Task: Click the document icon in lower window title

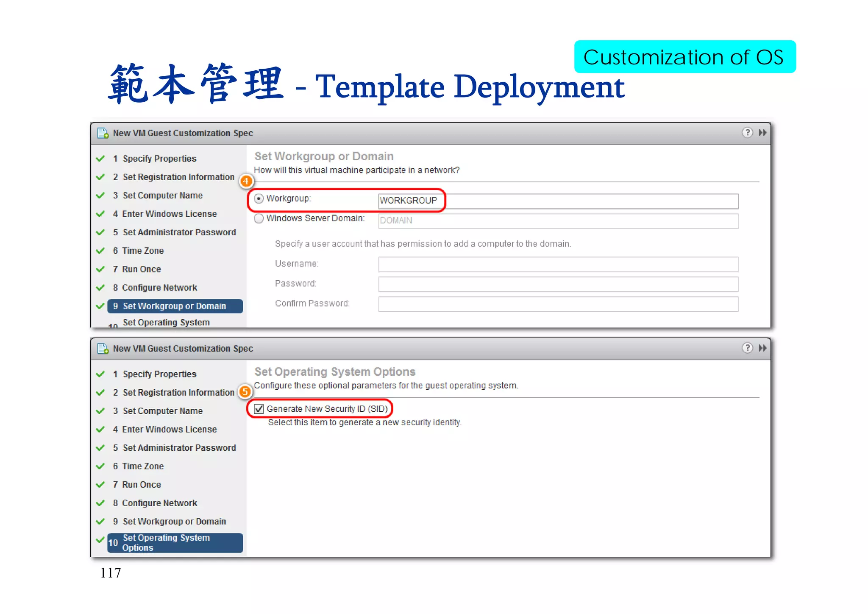Action: point(103,349)
